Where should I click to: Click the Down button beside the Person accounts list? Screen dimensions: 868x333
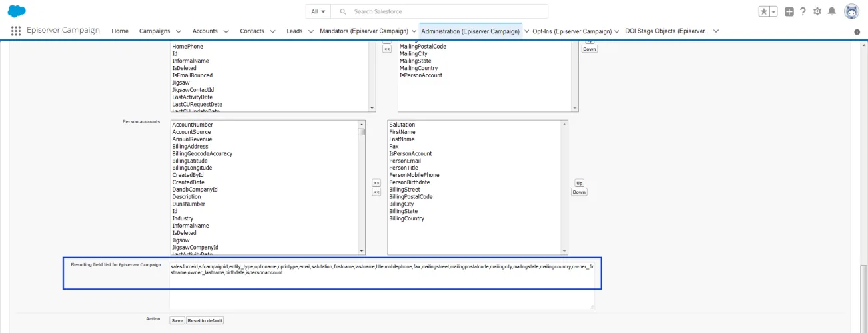579,192
